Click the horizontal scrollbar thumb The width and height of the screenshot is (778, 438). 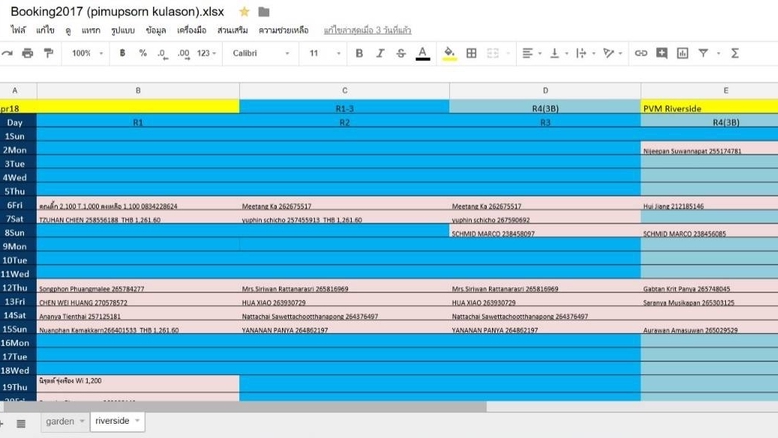click(245, 407)
